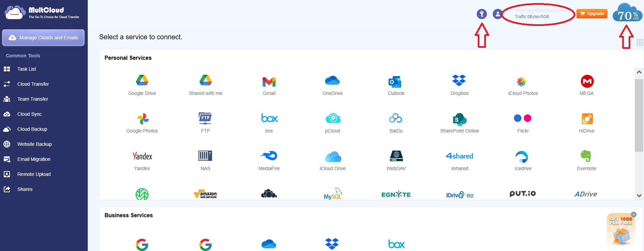Add HiDrive cloud
Viewport: 644px width, 251px height.
(587, 123)
